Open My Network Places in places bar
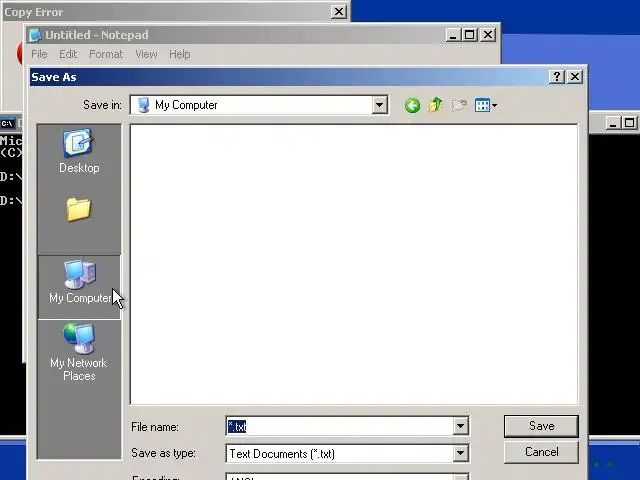Screen dimensions: 640x480 pos(79,352)
